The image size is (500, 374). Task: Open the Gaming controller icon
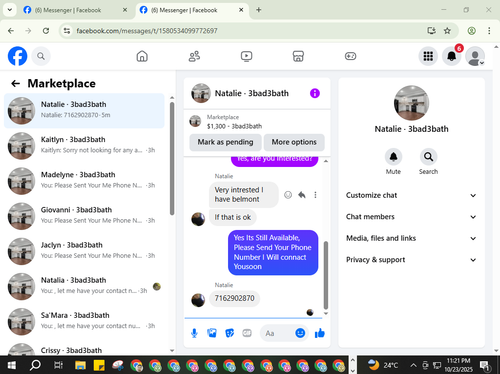(x=350, y=56)
